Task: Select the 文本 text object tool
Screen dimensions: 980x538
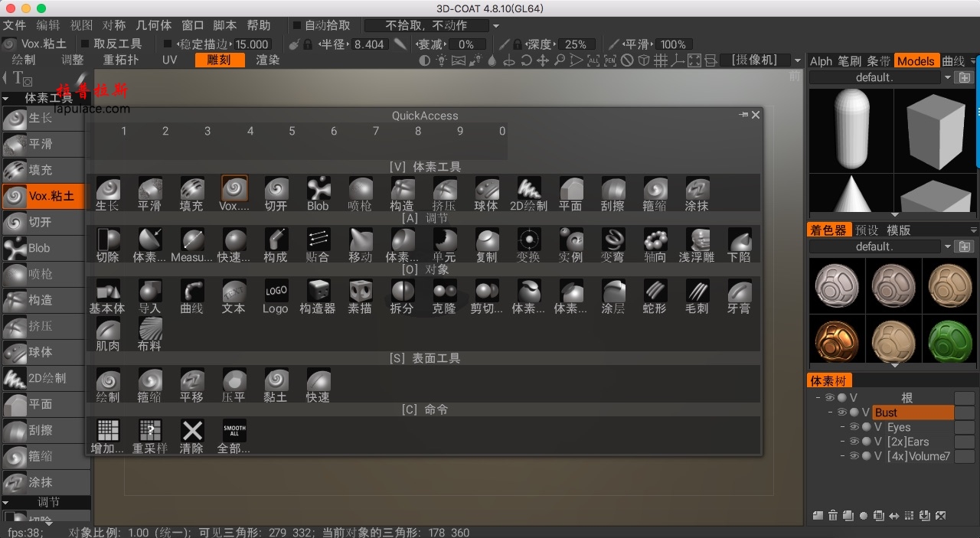Action: click(x=234, y=296)
